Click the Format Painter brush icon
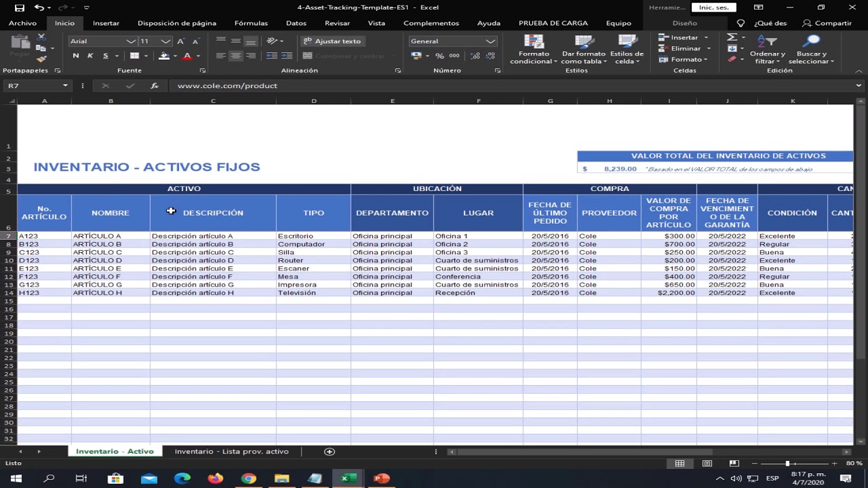 coord(41,60)
